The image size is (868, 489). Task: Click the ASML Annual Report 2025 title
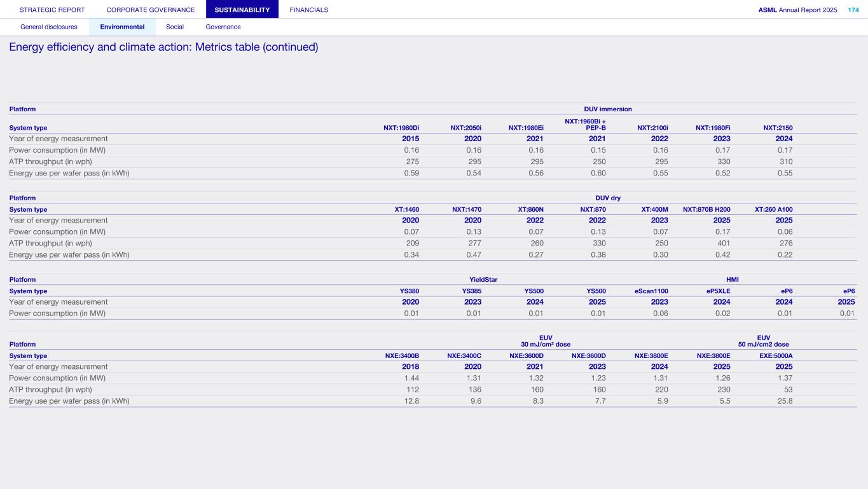pyautogui.click(x=797, y=10)
